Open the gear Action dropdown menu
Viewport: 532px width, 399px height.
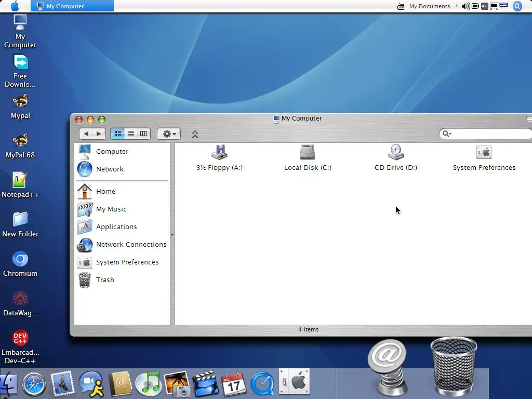(x=169, y=134)
